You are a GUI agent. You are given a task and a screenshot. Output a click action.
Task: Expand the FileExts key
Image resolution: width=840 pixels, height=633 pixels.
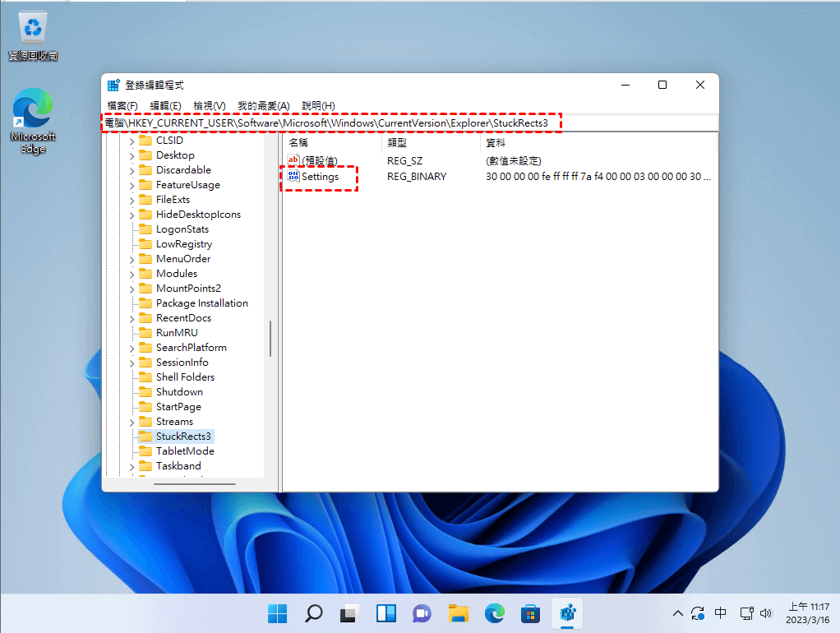click(x=132, y=201)
